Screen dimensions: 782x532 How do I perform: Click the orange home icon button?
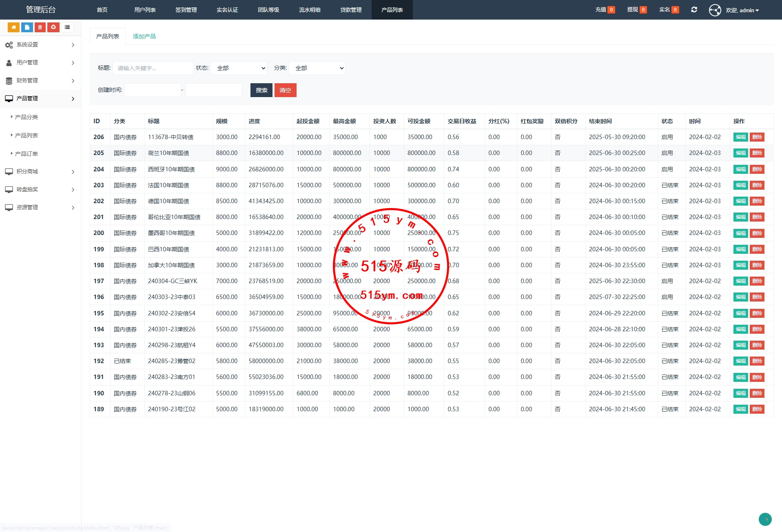coord(13,27)
